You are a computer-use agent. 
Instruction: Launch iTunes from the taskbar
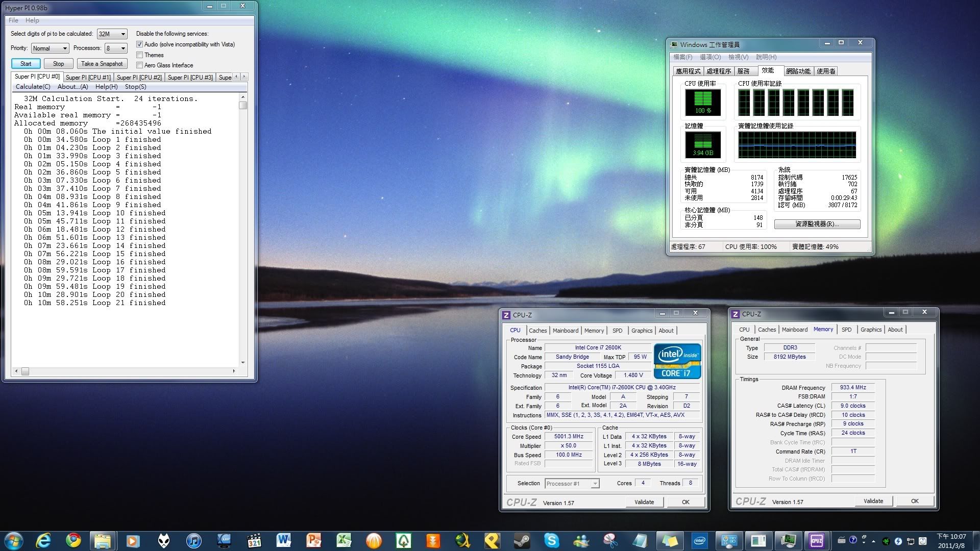193,541
